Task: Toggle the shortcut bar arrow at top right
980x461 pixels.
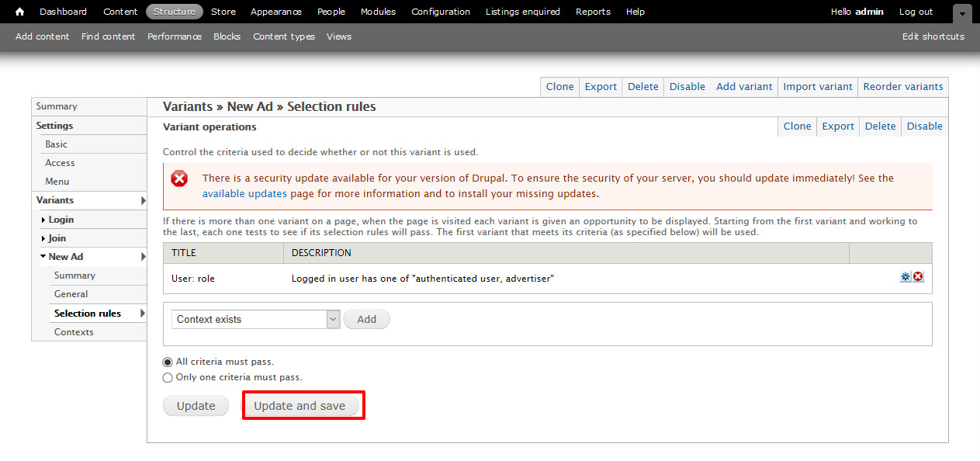Action: pos(962,13)
